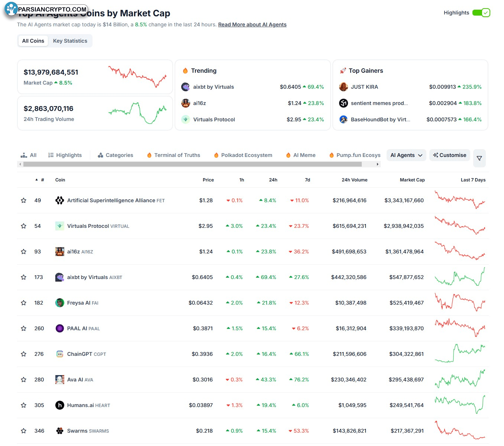
Task: Click the Swarms coin logo
Action: 59,431
